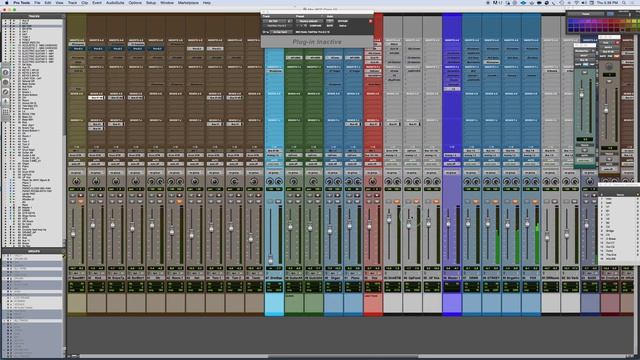This screenshot has height=360, width=640.
Task: Select the Vox track name
Action: pyautogui.click(x=373, y=278)
